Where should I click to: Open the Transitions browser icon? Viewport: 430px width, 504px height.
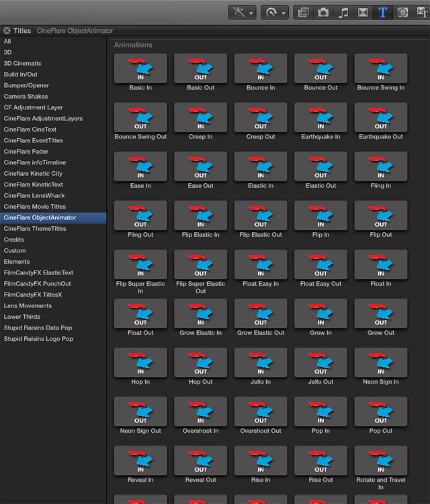click(x=363, y=13)
